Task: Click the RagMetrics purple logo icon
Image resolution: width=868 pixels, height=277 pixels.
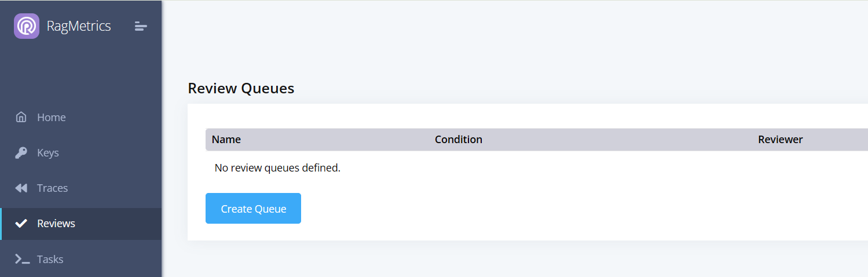Action: point(27,26)
